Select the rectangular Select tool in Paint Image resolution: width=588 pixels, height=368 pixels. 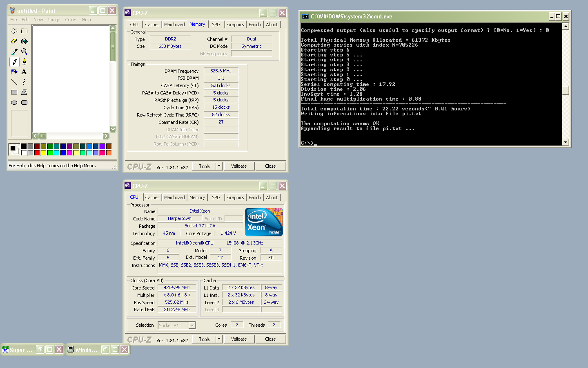tap(24, 31)
